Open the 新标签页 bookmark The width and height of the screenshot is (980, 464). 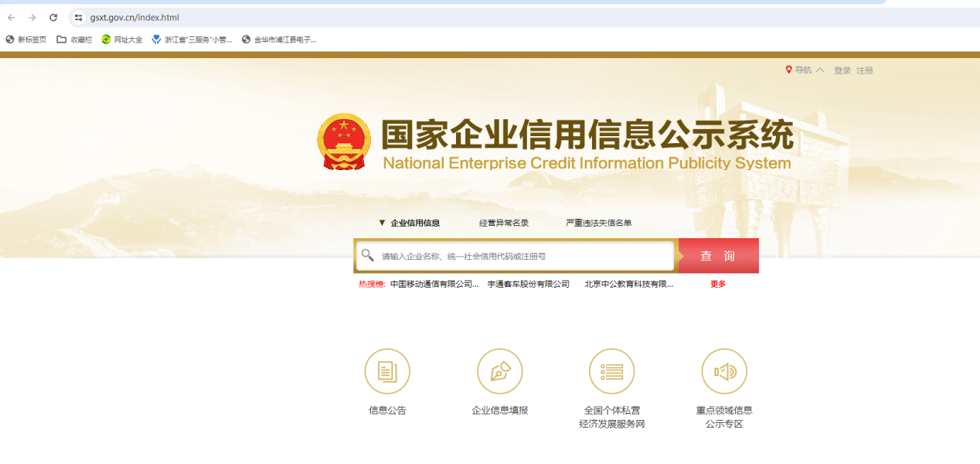coord(26,39)
